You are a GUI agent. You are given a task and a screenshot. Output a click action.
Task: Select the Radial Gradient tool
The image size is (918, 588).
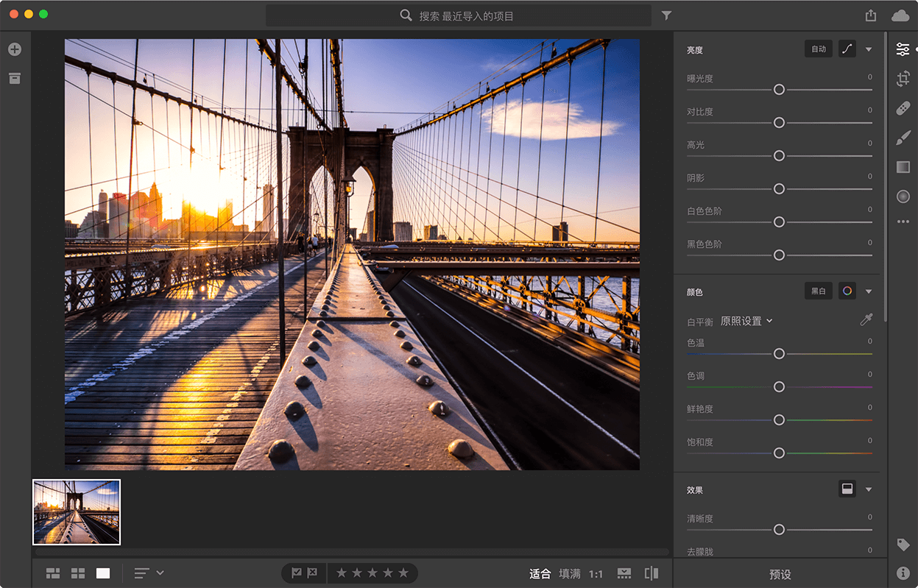pyautogui.click(x=903, y=196)
